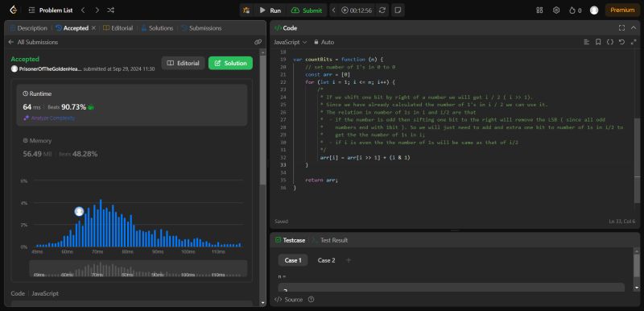
Task: Collapse the timer with left chevron
Action: point(333,10)
